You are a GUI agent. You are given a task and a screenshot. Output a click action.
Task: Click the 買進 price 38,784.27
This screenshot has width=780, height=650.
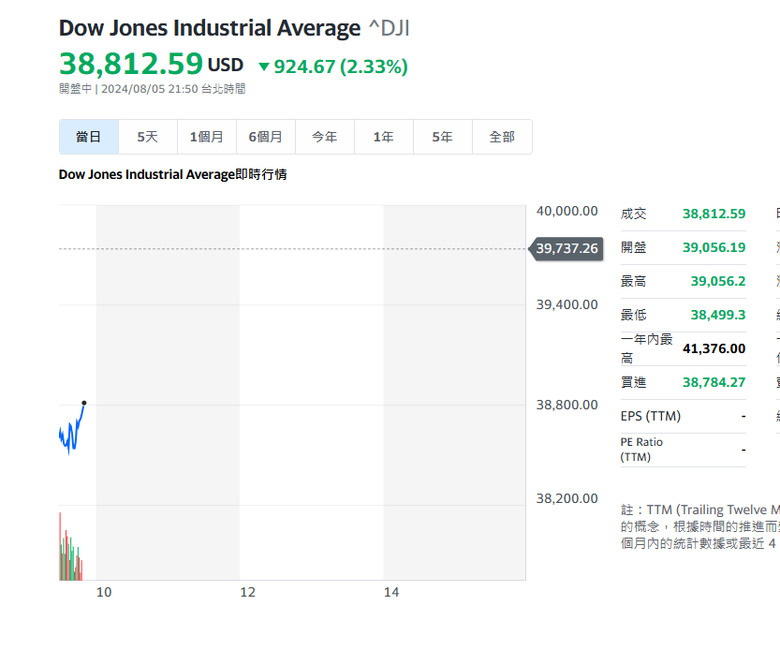714,382
